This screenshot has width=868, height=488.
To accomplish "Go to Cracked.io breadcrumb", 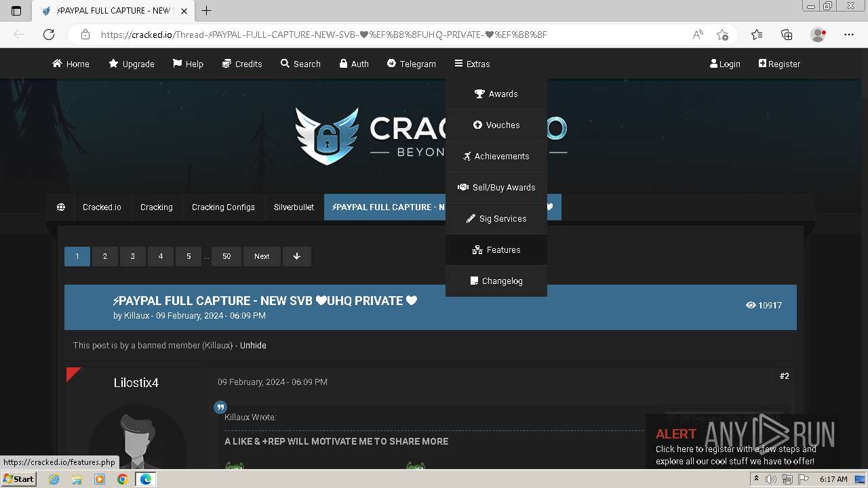I will point(102,207).
